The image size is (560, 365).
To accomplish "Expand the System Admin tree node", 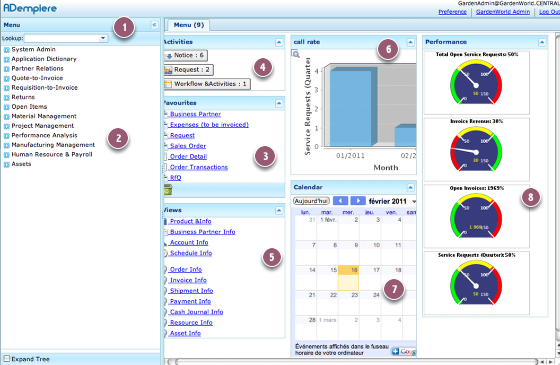I will tap(6, 50).
